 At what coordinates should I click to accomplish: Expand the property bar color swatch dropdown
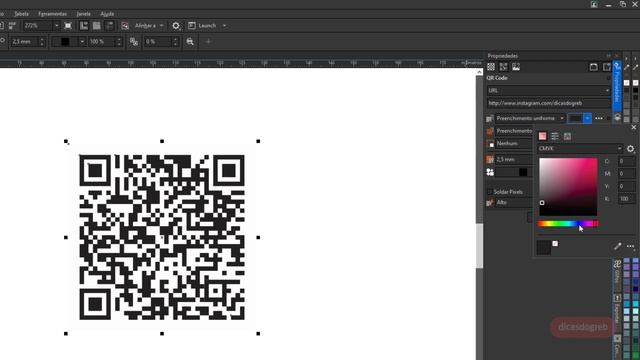(x=82, y=42)
